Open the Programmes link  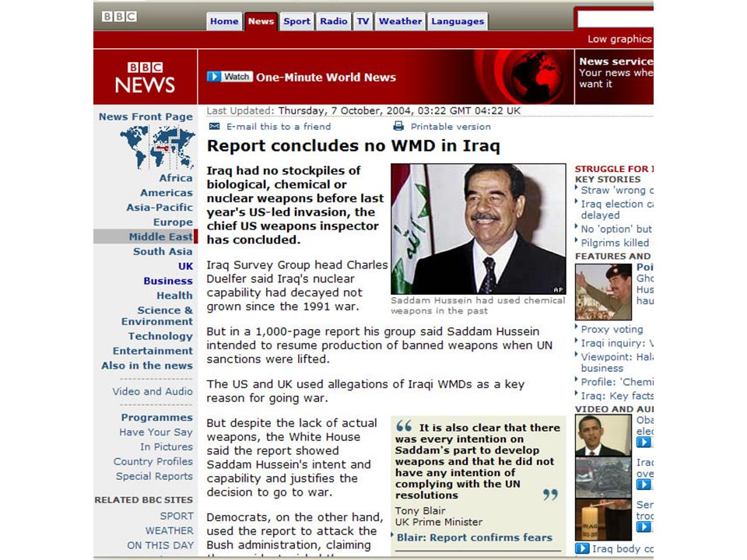pos(156,418)
